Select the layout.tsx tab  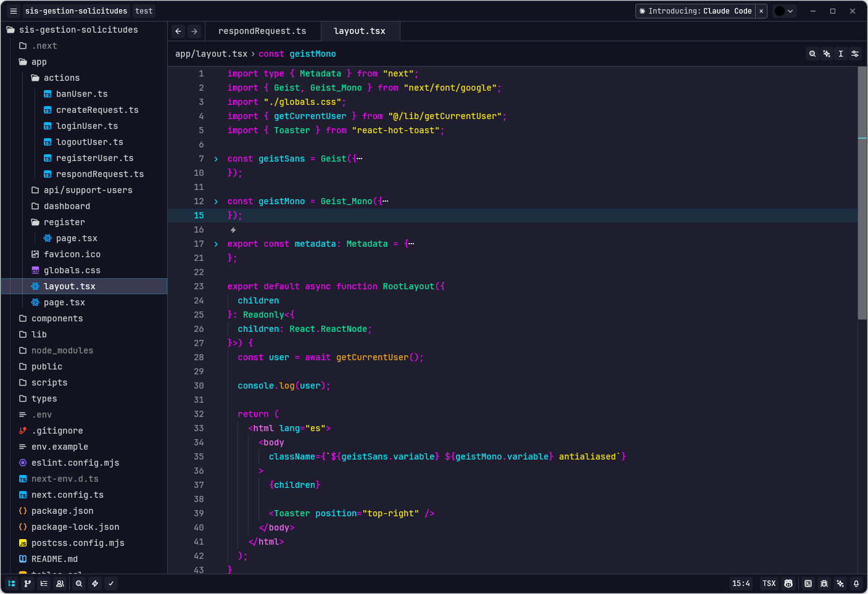360,31
